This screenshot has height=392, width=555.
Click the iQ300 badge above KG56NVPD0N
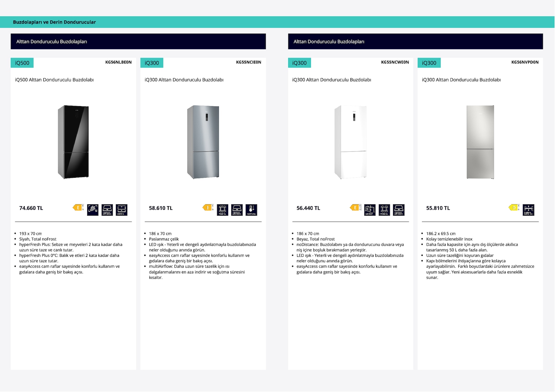click(x=429, y=63)
